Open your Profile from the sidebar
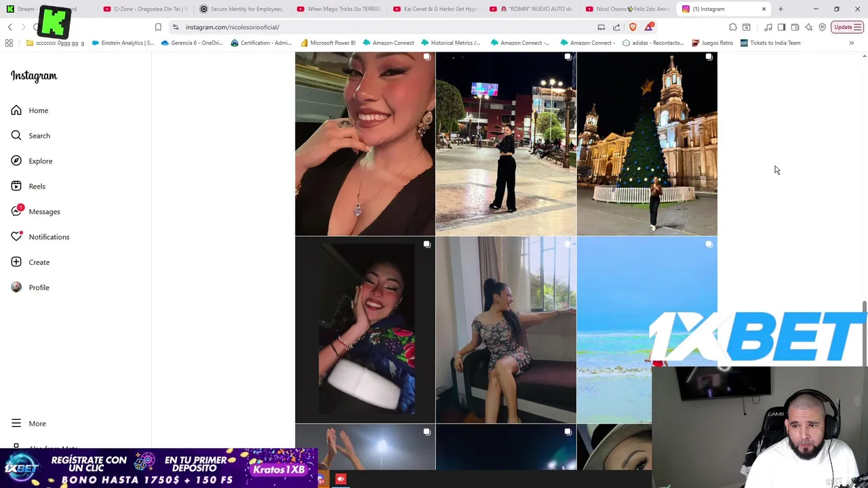Viewport: 868px width, 488px height. tap(31, 287)
